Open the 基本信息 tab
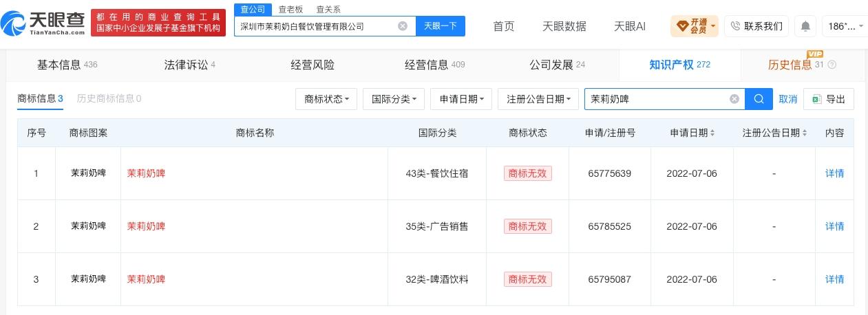This screenshot has height=315, width=868. (x=67, y=65)
